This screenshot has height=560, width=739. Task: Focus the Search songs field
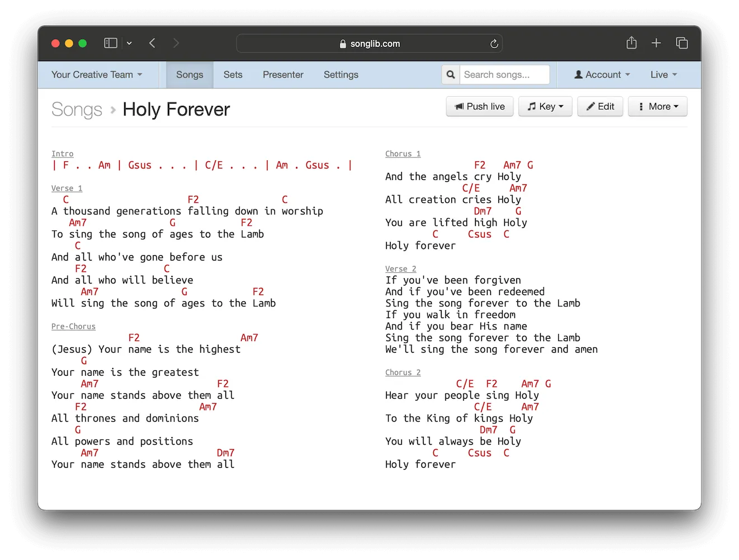(x=504, y=74)
